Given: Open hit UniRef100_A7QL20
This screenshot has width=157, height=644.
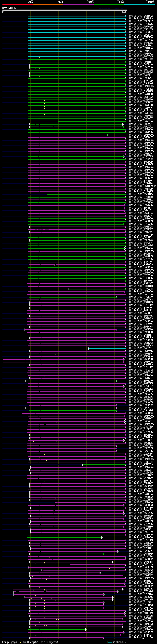Looking at the screenshot, I should [141, 297].
